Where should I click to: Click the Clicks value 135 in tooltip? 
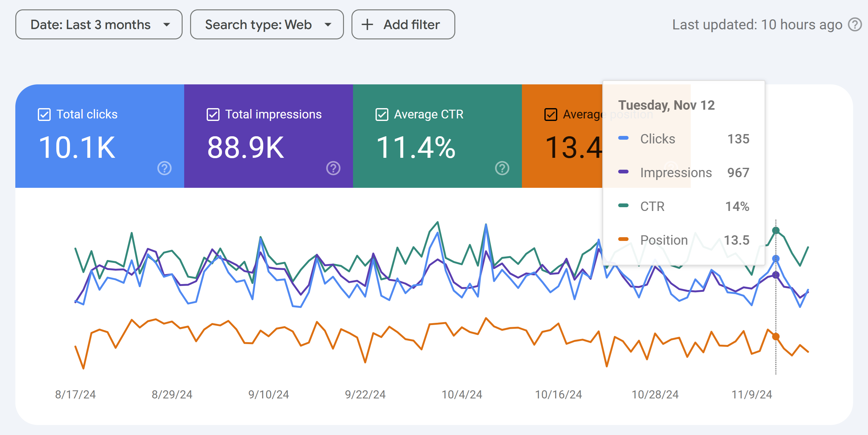click(738, 139)
